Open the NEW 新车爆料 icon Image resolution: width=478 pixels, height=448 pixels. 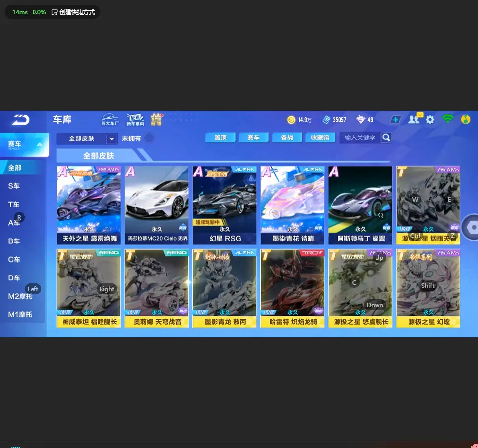click(135, 119)
